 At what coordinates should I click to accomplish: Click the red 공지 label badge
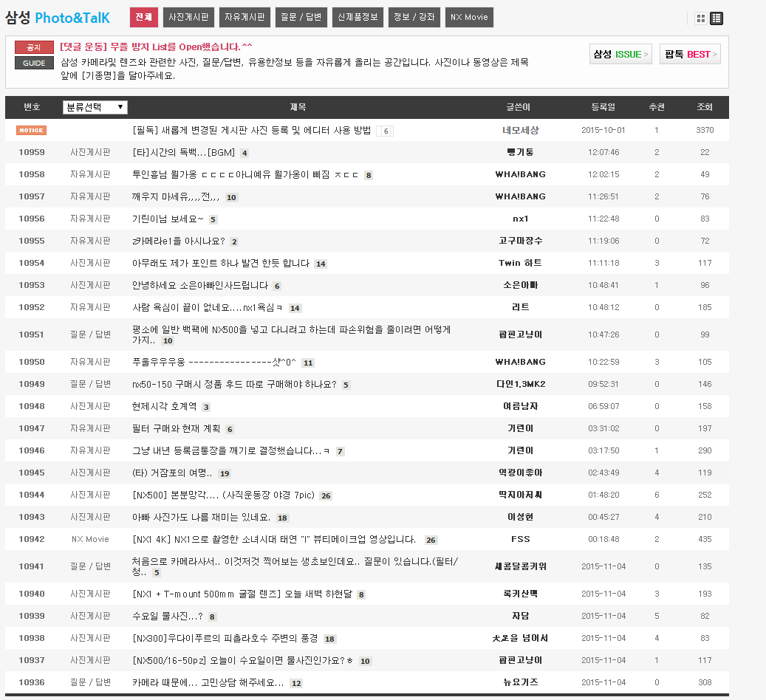coord(34,47)
